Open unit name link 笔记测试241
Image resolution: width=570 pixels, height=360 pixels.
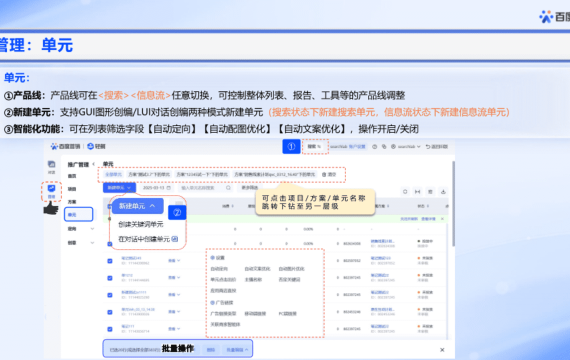pyautogui.click(x=131, y=258)
